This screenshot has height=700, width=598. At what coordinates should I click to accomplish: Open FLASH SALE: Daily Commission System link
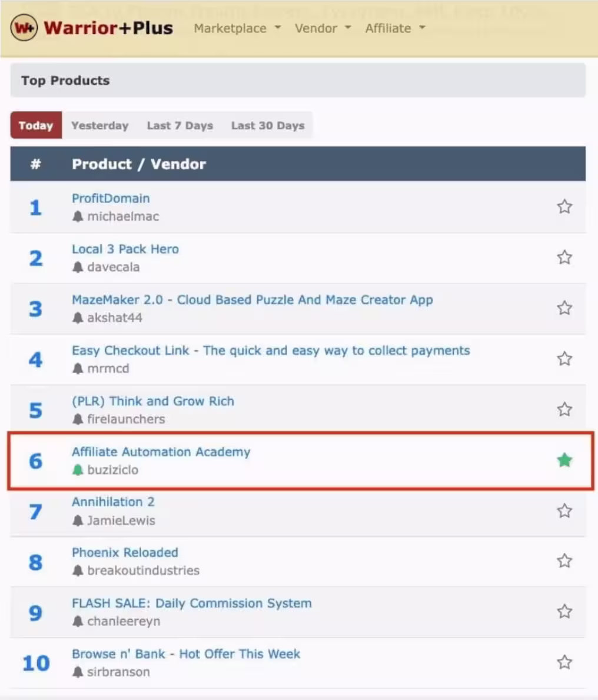(x=192, y=603)
